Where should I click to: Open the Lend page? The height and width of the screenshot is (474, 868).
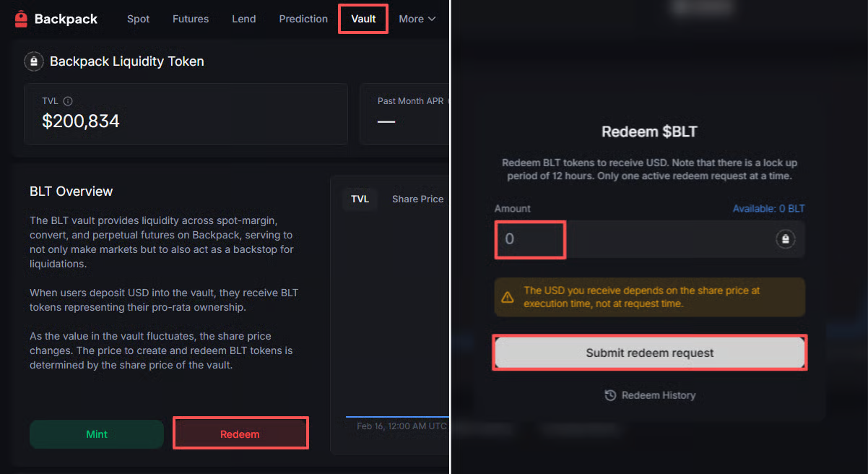click(243, 19)
